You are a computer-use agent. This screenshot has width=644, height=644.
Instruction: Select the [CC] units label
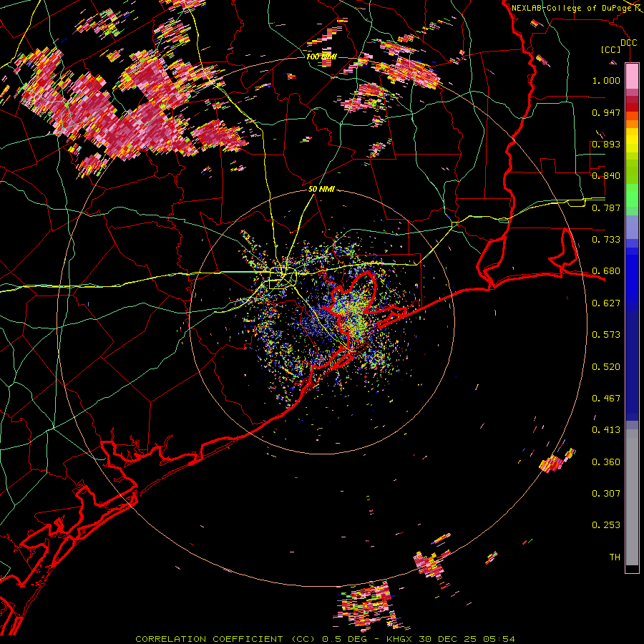(611, 49)
